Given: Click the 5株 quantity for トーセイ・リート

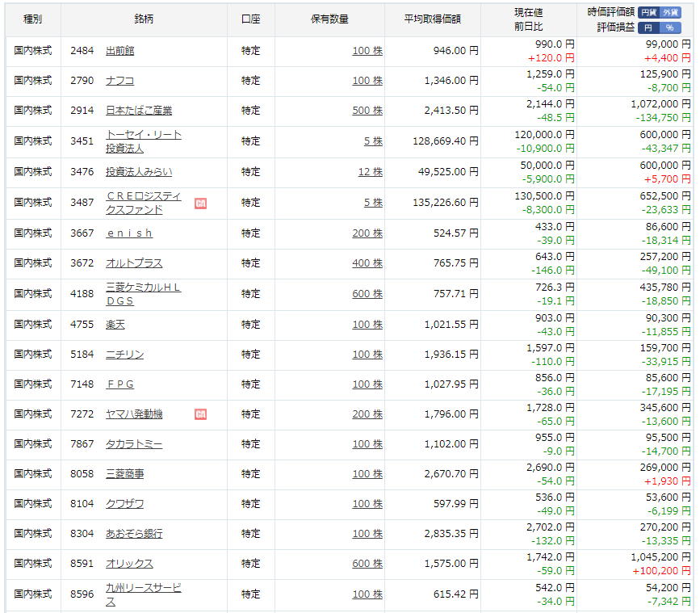Looking at the screenshot, I should point(373,141).
